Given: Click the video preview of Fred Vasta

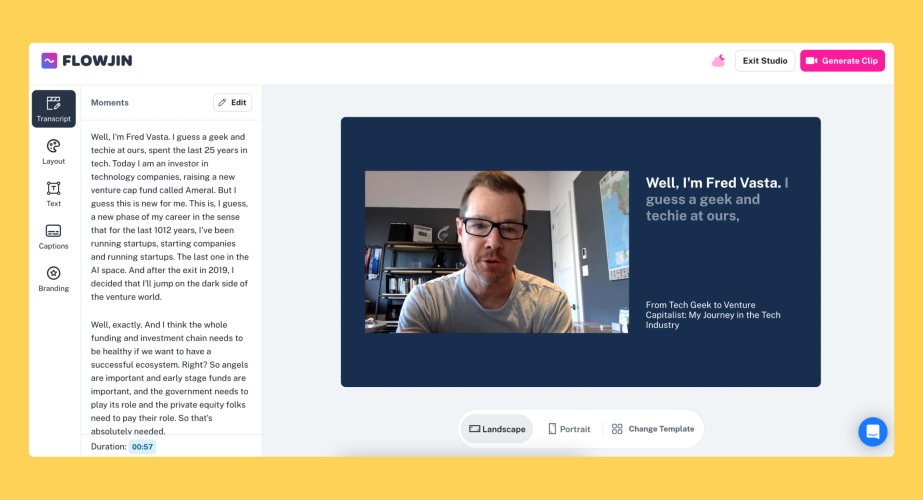Looking at the screenshot, I should coord(497,252).
